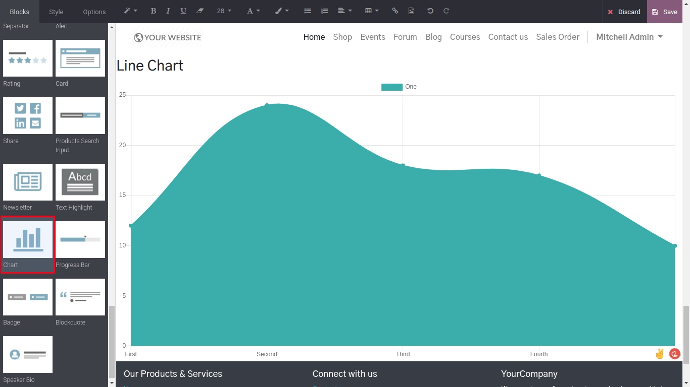Toggle bold formatting
Image resolution: width=690 pixels, height=387 pixels.
coord(153,11)
